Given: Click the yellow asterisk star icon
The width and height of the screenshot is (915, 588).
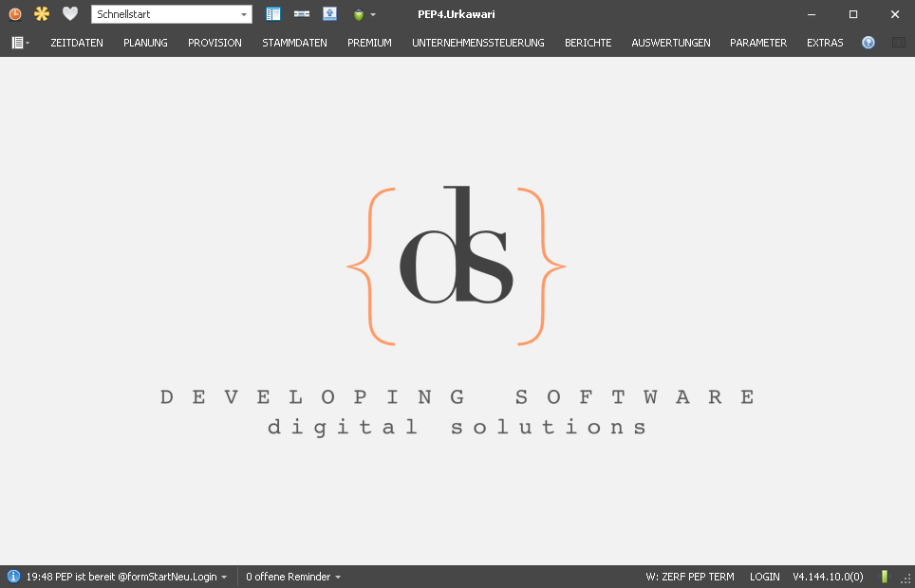Looking at the screenshot, I should point(42,14).
